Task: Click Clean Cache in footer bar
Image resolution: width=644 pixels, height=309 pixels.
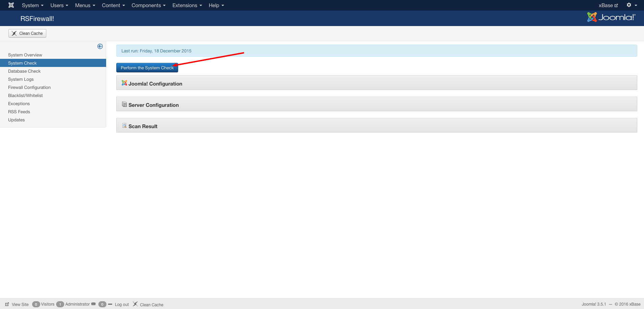Action: point(148,304)
